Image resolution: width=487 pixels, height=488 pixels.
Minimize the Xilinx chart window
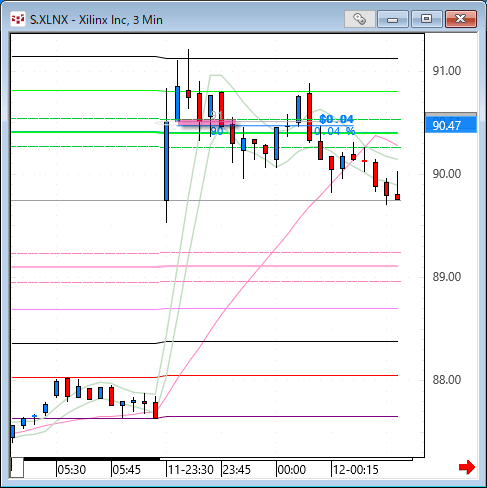(393, 19)
